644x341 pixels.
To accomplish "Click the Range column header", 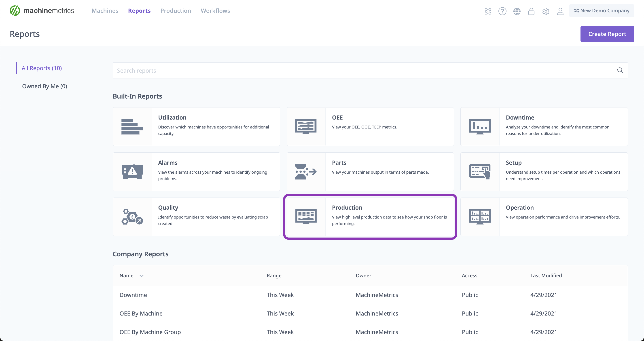I will pyautogui.click(x=274, y=276).
